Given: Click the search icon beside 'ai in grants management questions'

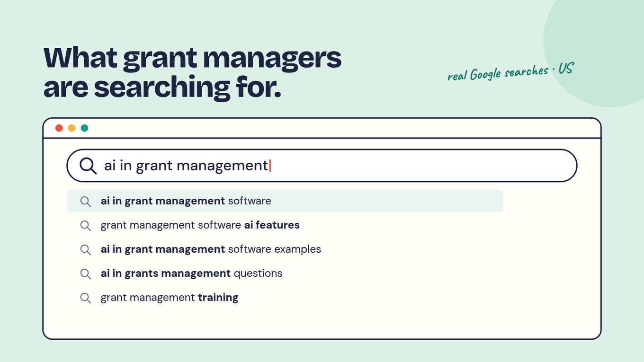Looking at the screenshot, I should point(85,274).
